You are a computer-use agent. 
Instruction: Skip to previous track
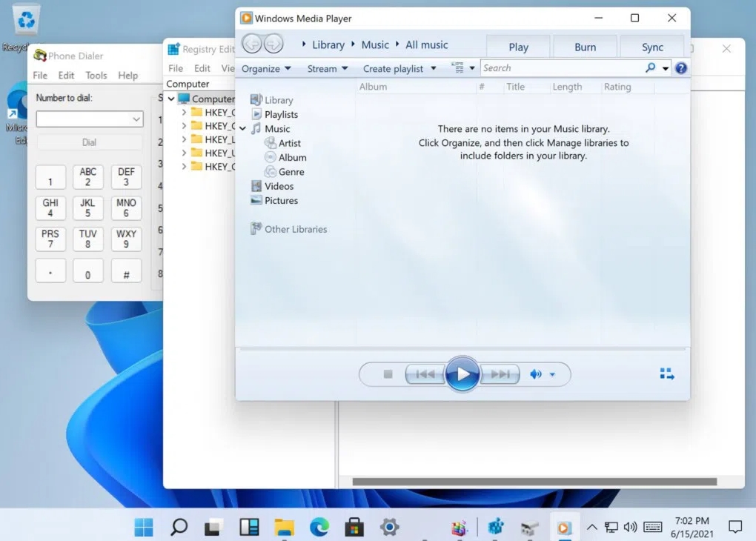425,374
